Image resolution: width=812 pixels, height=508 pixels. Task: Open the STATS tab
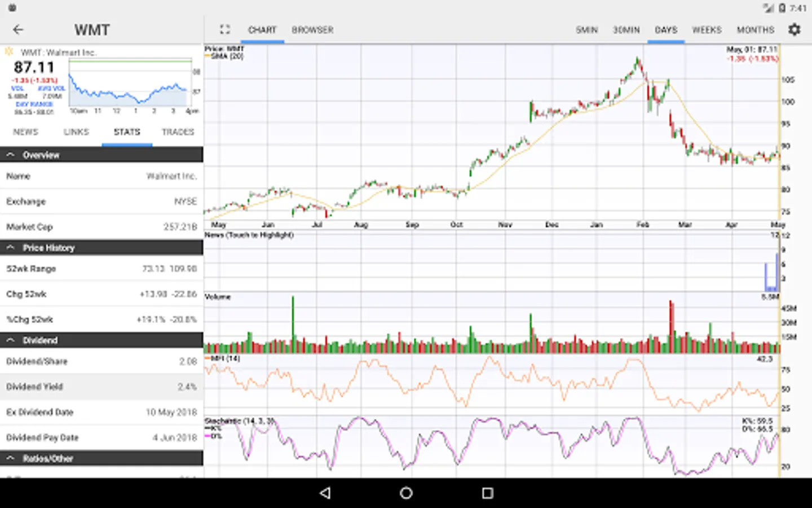point(127,132)
